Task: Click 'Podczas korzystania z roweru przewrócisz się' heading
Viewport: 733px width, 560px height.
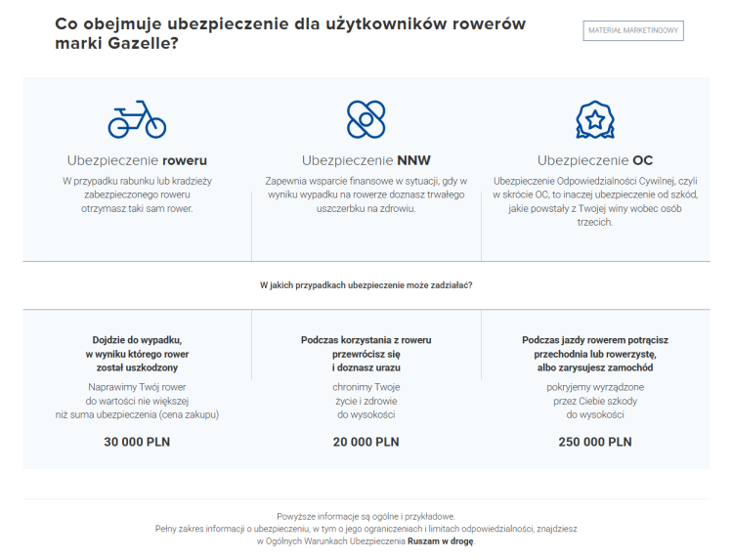Action: coord(366,354)
